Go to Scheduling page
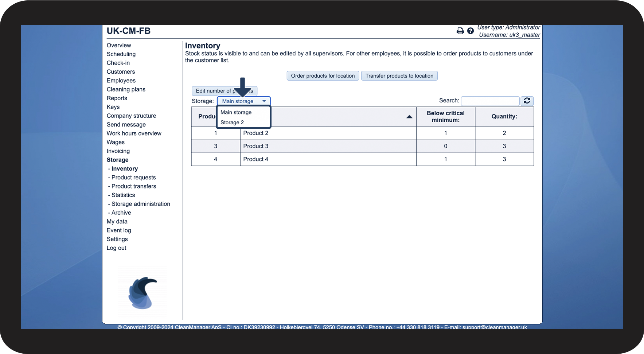The image size is (644, 354). click(x=121, y=54)
